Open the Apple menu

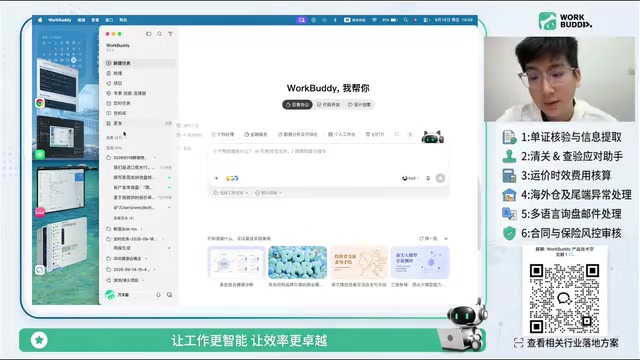[x=40, y=20]
